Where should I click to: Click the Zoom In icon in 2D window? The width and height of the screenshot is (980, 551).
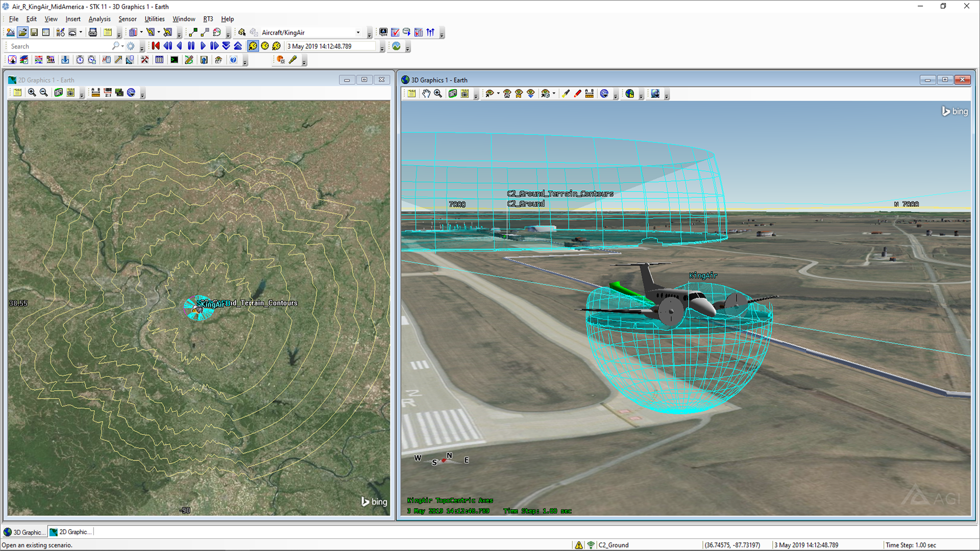pos(32,92)
